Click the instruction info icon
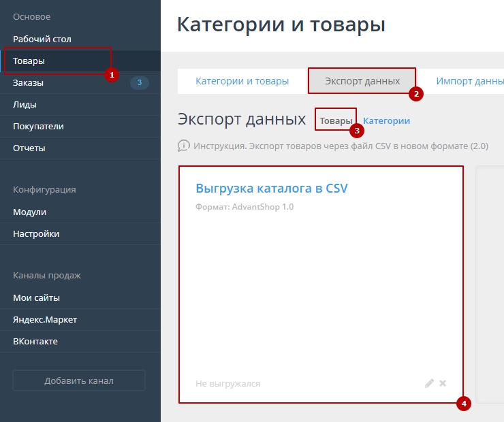 (183, 146)
